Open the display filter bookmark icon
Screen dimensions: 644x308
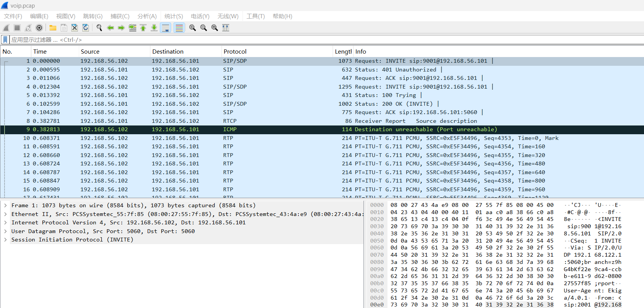pyautogui.click(x=5, y=40)
